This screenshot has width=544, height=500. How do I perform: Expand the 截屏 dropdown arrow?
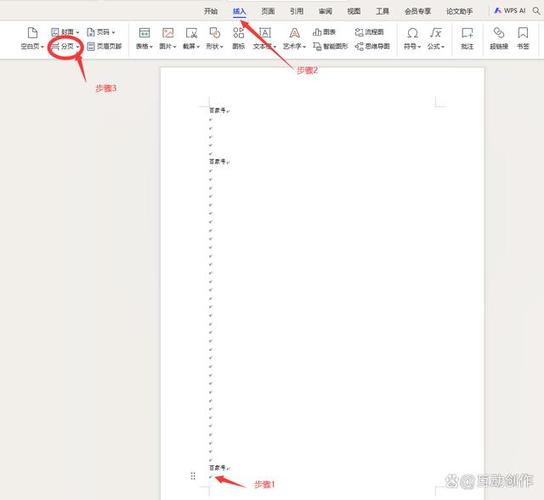[x=198, y=46]
